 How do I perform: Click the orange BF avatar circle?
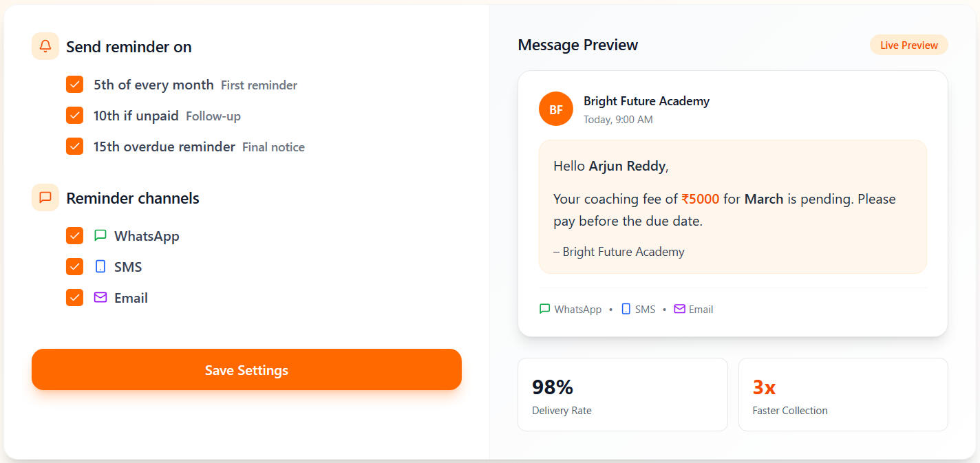[x=555, y=109]
